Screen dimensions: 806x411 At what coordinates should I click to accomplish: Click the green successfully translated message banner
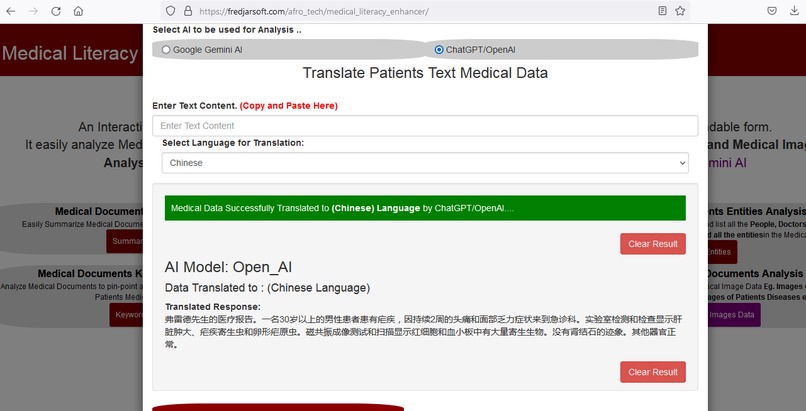tap(425, 208)
